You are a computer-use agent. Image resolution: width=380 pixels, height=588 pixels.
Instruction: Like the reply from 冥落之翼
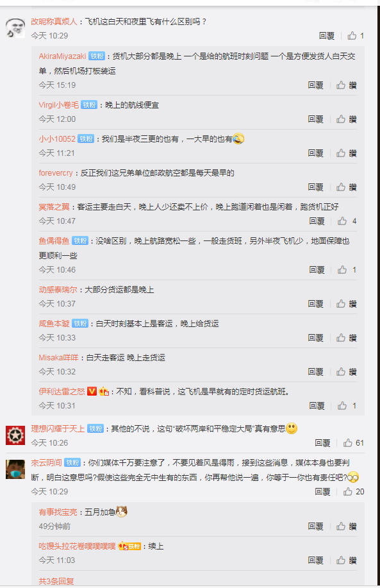click(347, 221)
